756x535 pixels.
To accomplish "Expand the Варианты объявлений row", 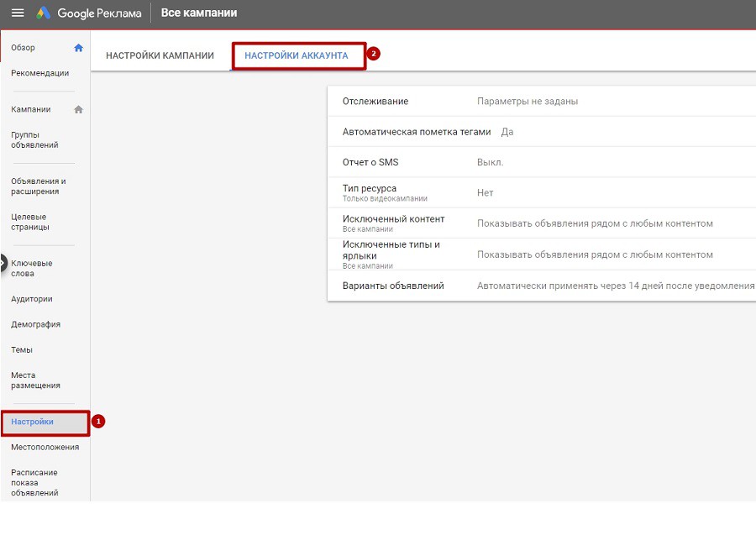I will tap(541, 286).
